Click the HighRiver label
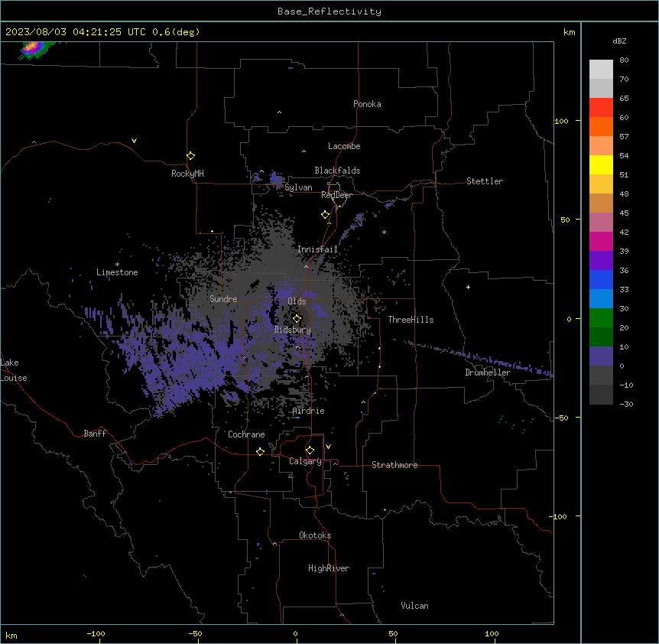 click(329, 568)
